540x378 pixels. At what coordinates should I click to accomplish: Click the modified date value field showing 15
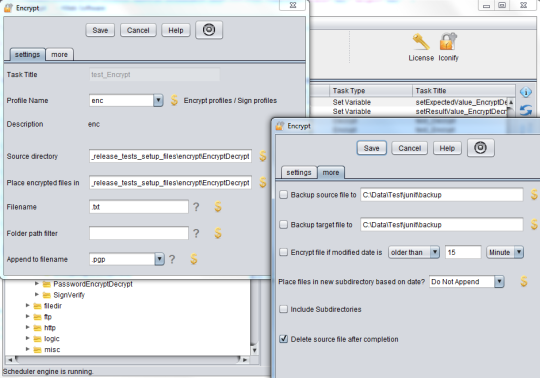pyautogui.click(x=463, y=252)
